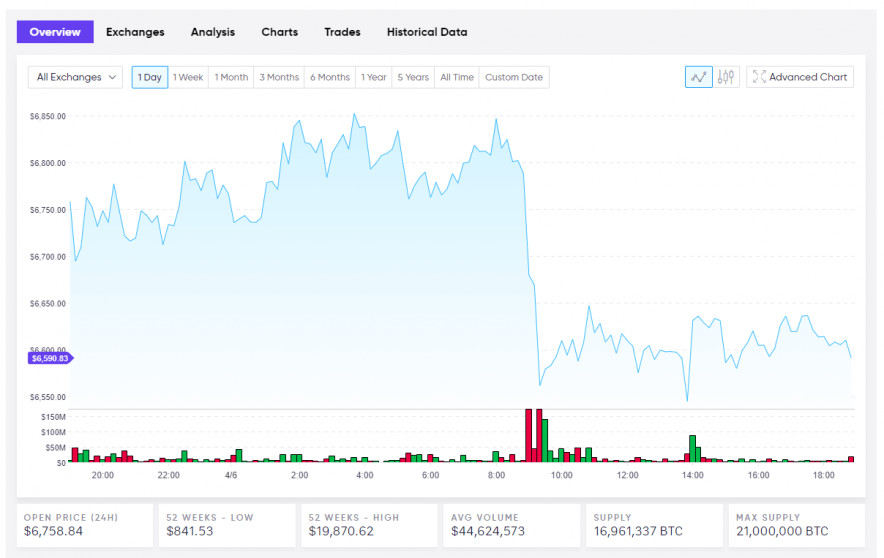The width and height of the screenshot is (884, 558).
Task: Choose the 3 Months range
Action: [279, 77]
